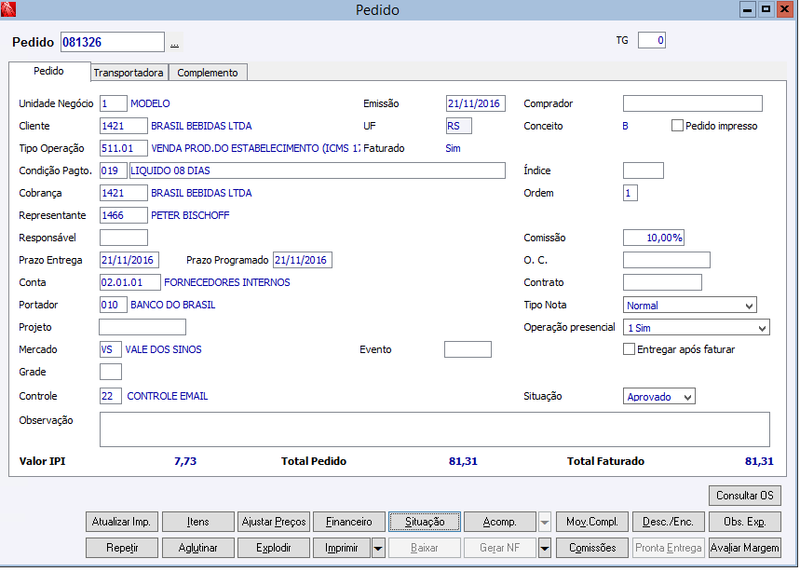
Task: Click the Condição Pagto. code field 019
Action: (113, 170)
